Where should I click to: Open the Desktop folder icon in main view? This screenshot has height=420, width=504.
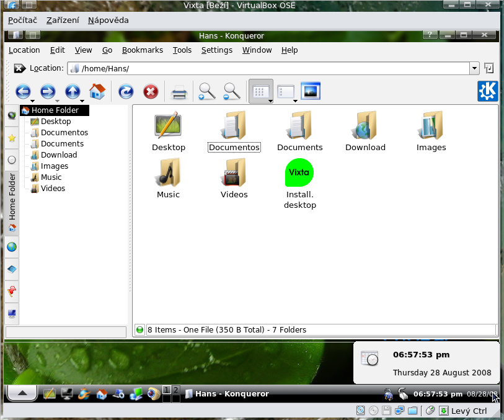coord(169,131)
